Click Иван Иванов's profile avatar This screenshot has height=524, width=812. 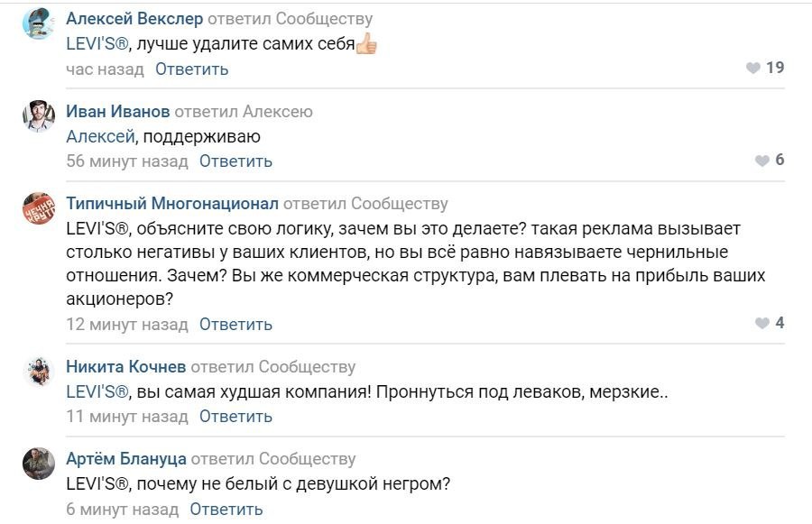(39, 116)
